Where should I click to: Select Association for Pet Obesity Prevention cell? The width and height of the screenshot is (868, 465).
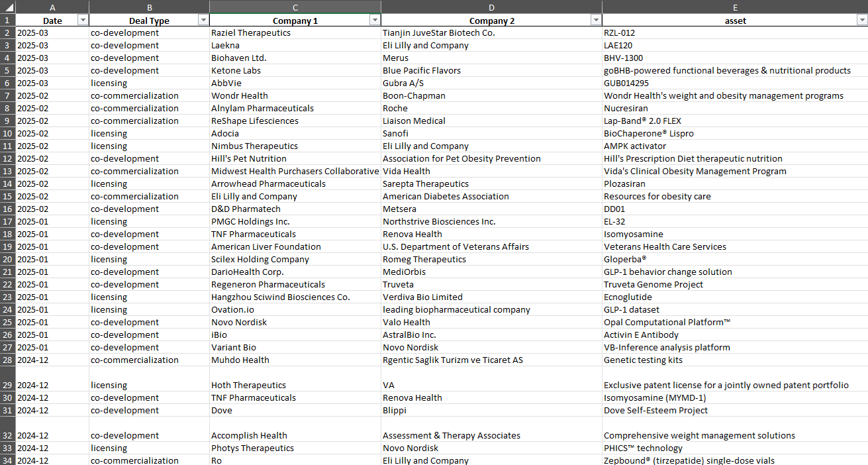point(491,159)
